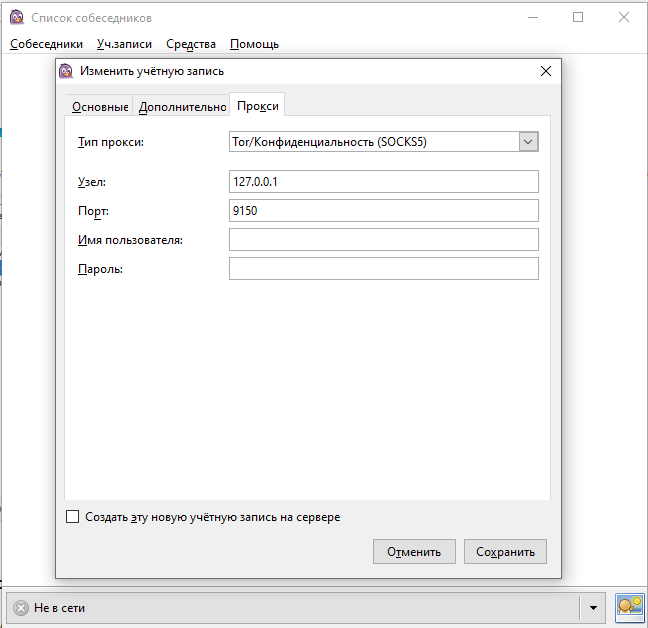Image resolution: width=648 pixels, height=628 pixels.
Task: Open the Уч.записи menu
Action: pyautogui.click(x=125, y=44)
